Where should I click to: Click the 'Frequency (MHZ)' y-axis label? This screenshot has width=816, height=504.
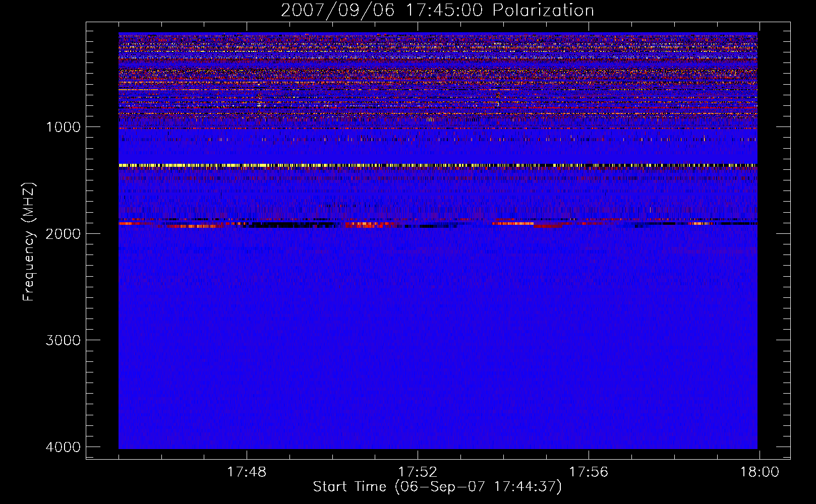click(x=28, y=242)
